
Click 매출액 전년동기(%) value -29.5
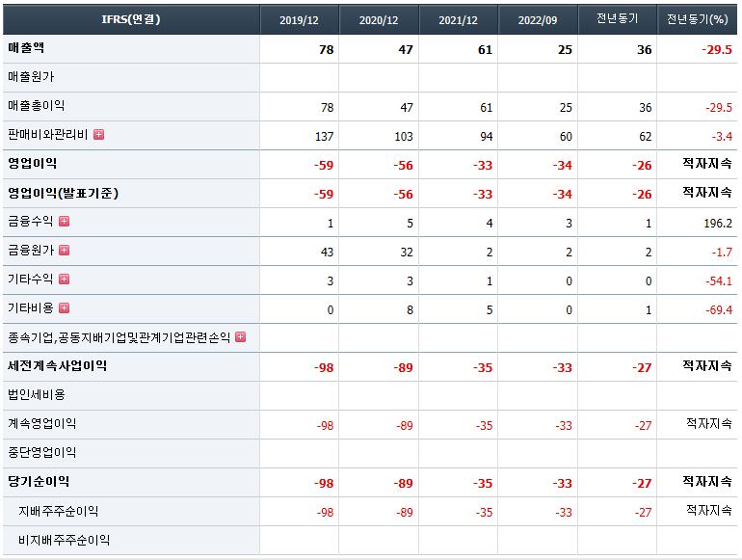point(717,50)
